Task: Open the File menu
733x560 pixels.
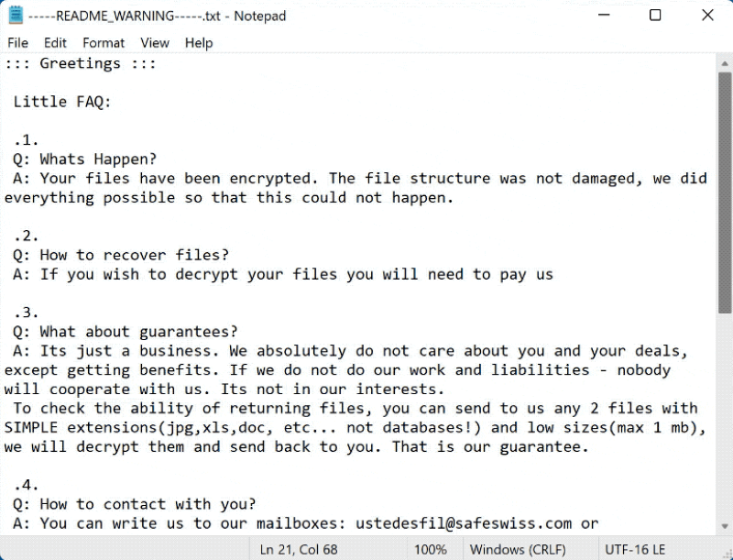Action: click(x=17, y=43)
